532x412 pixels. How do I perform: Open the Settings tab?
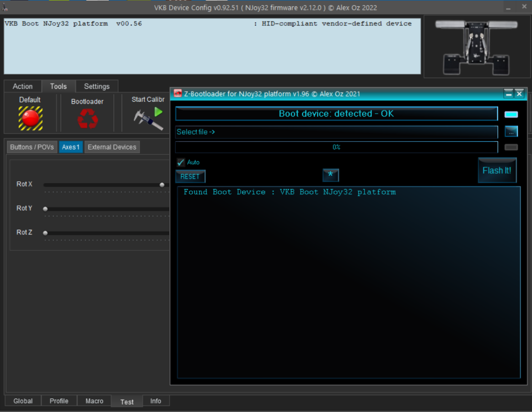pyautogui.click(x=97, y=86)
